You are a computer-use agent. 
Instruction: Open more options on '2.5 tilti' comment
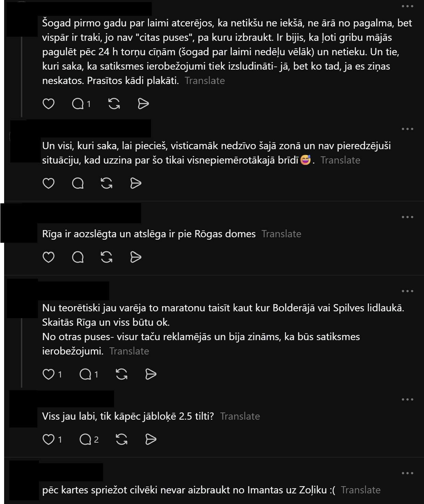click(x=407, y=399)
